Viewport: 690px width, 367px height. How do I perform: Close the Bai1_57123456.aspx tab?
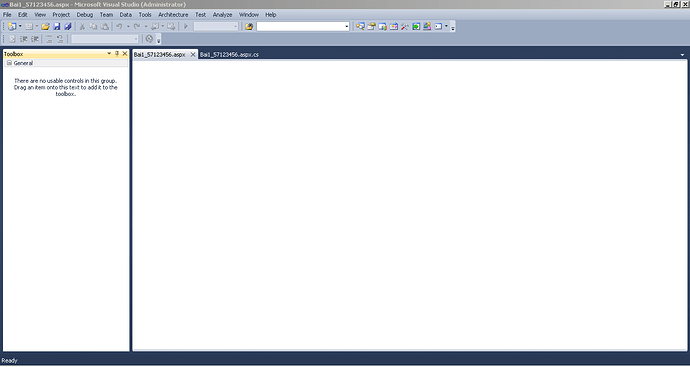(193, 55)
